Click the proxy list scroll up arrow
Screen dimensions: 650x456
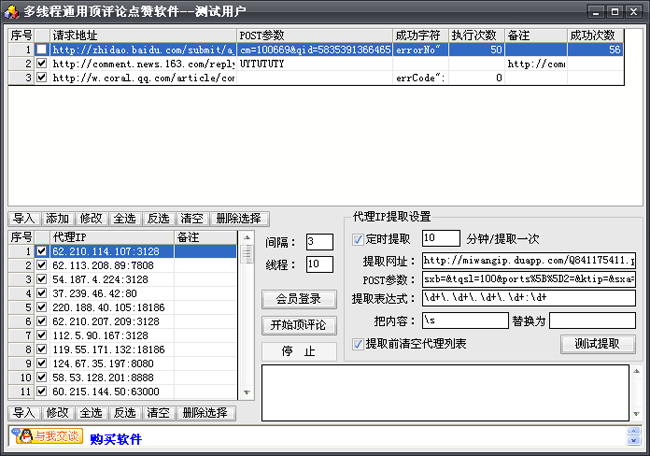(247, 238)
